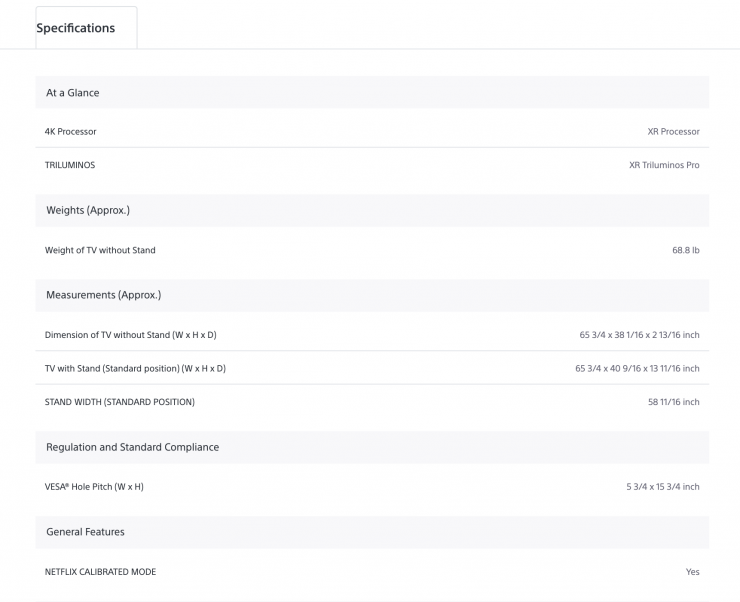The image size is (740, 602).
Task: Click the 58 11/16 inch stand width value
Action: (x=673, y=402)
